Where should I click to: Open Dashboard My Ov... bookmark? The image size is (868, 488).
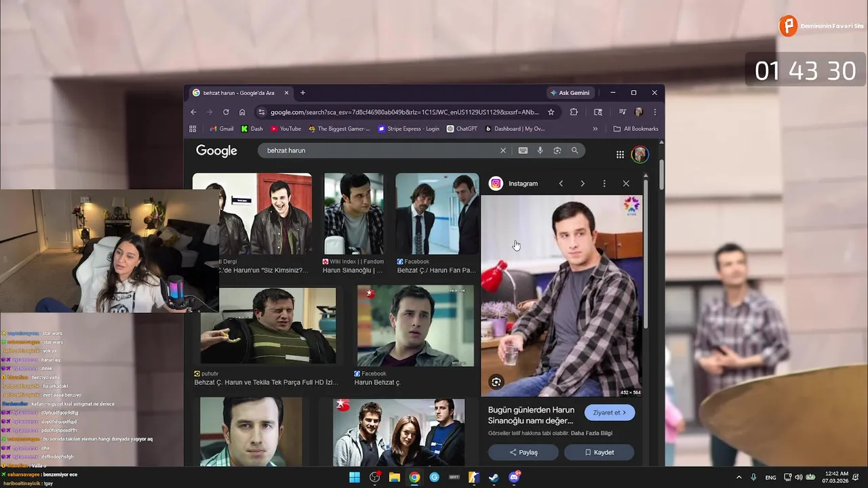(x=514, y=129)
